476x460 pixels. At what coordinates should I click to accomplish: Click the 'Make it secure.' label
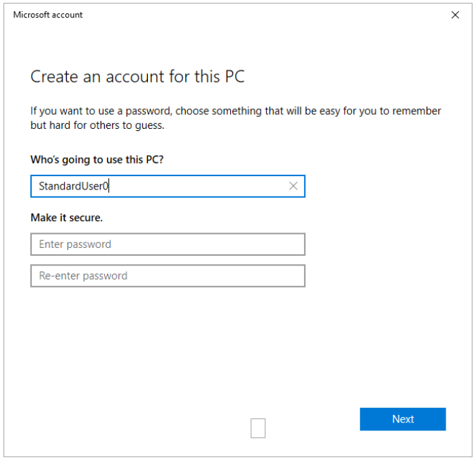(66, 218)
